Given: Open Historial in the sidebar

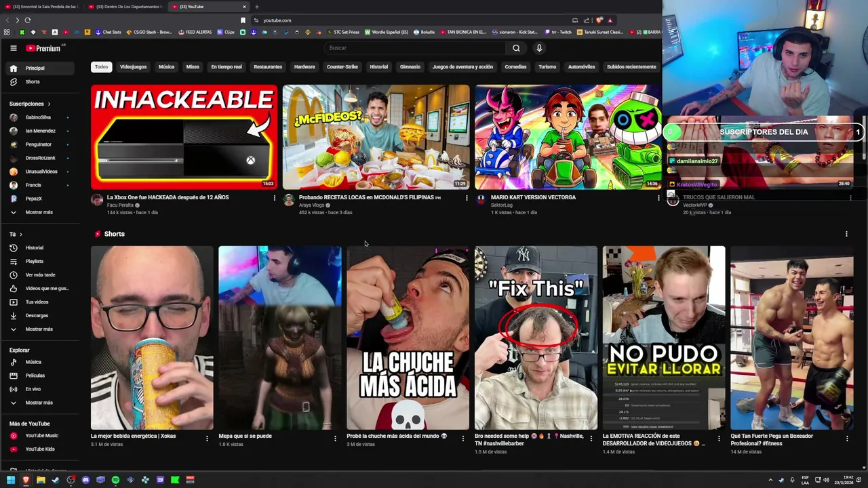Looking at the screenshot, I should [x=39, y=247].
